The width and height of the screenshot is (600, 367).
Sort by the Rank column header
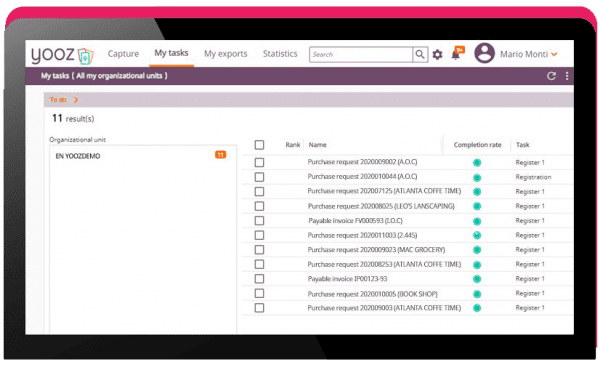tap(293, 145)
